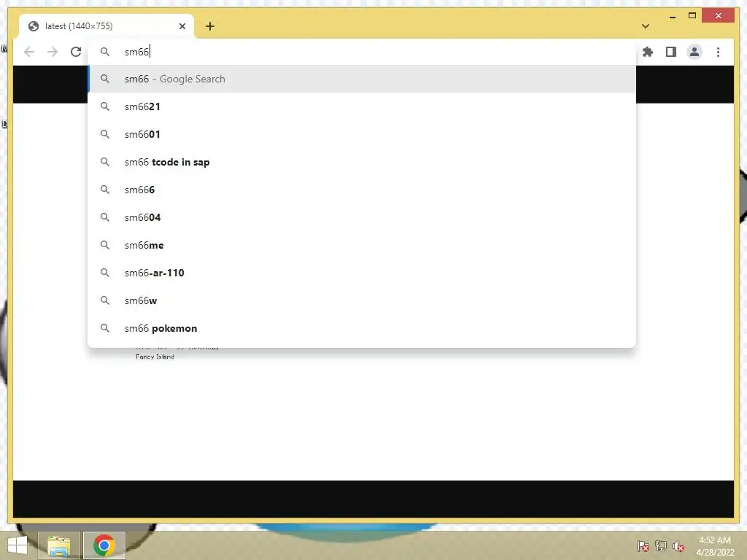Screen dimensions: 747x560
Task: Click the address bar containing 'sm66'
Action: 362,52
